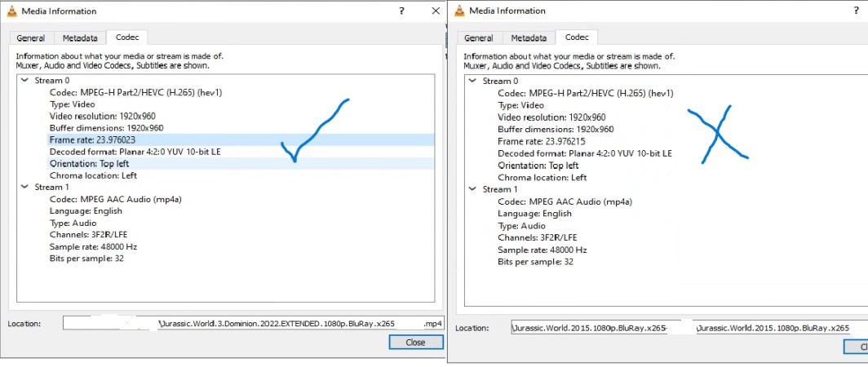The height and width of the screenshot is (367, 868).
Task: Select 'Frame rate: 23.976023' row in left window
Action: (241, 140)
